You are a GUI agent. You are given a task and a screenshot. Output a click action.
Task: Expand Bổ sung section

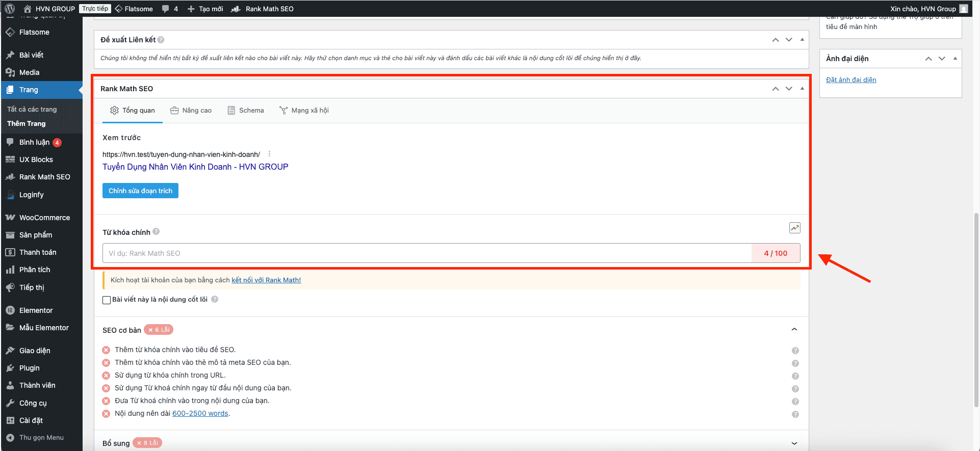point(794,443)
